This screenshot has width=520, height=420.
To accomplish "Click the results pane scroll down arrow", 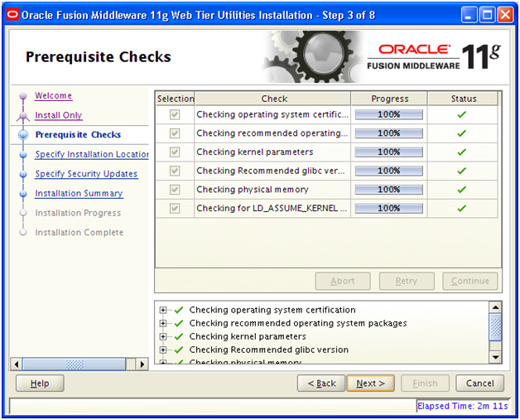I will tap(495, 357).
